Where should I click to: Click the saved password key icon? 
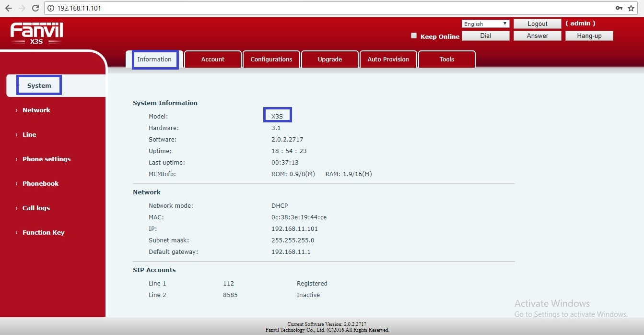point(619,8)
